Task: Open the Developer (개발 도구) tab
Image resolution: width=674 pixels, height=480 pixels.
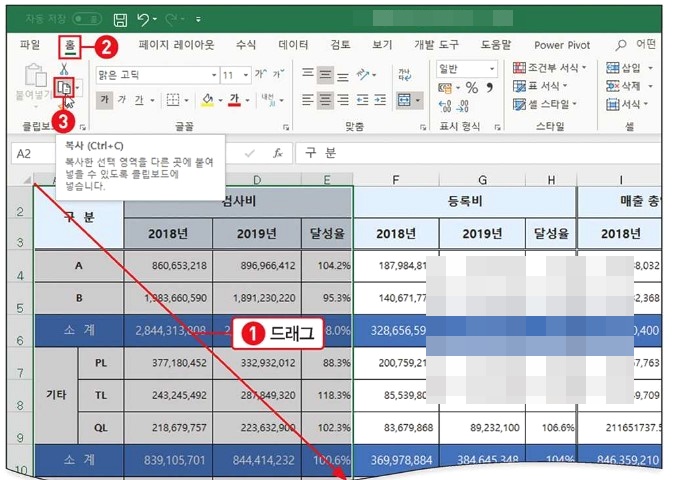Action: (436, 45)
